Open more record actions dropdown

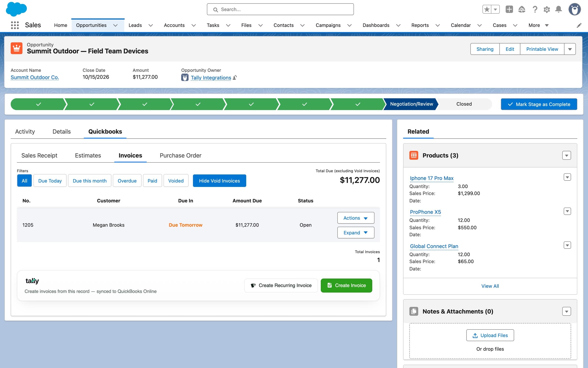(570, 49)
